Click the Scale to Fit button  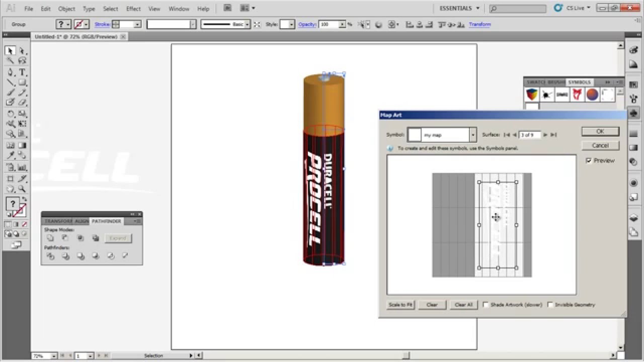point(401,305)
